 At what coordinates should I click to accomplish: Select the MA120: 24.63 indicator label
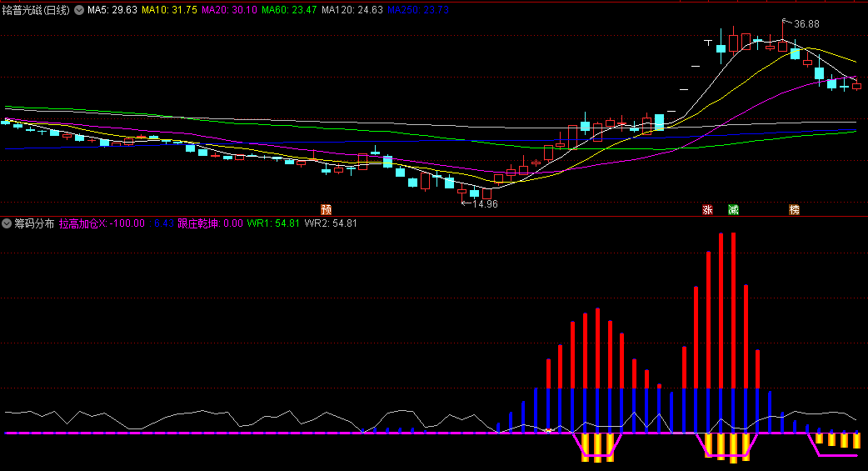point(352,10)
